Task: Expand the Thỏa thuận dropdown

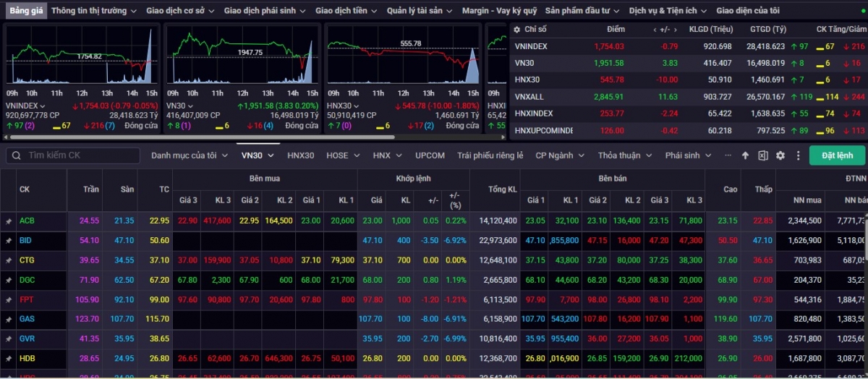Action: click(624, 156)
